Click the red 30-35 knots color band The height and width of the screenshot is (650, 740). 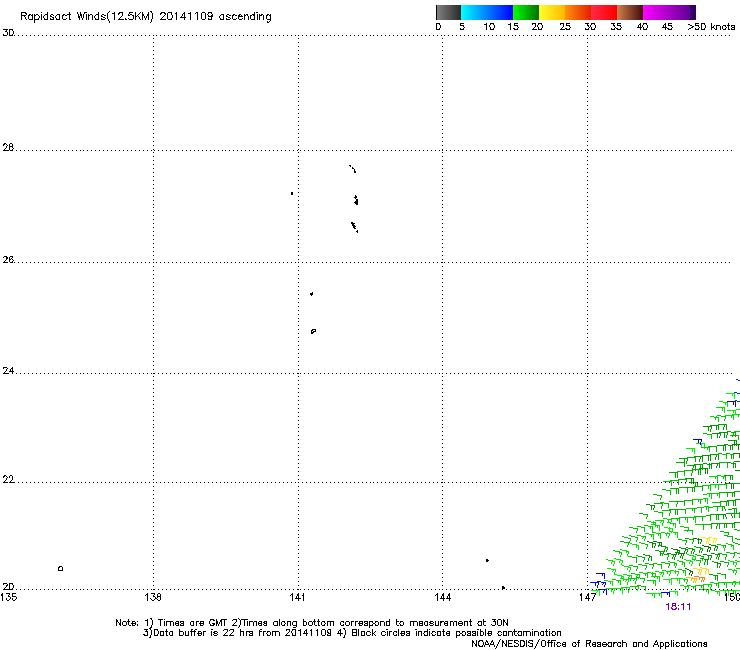click(604, 12)
